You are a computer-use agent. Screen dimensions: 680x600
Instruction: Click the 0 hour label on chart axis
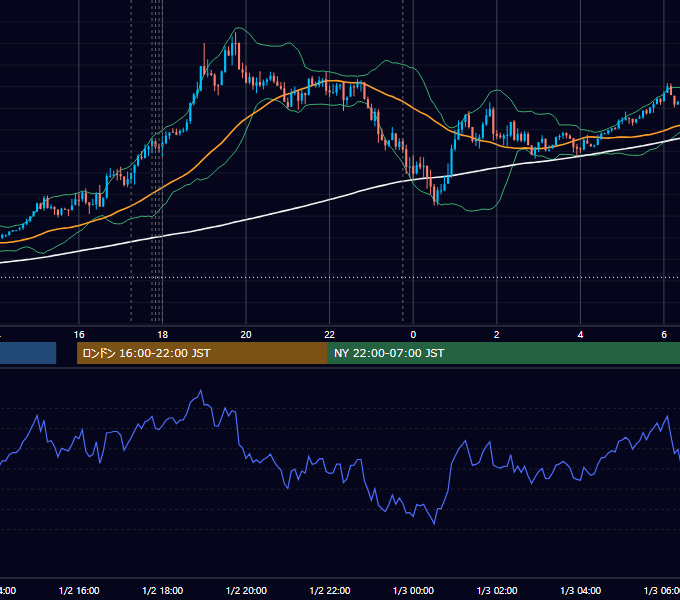click(413, 335)
